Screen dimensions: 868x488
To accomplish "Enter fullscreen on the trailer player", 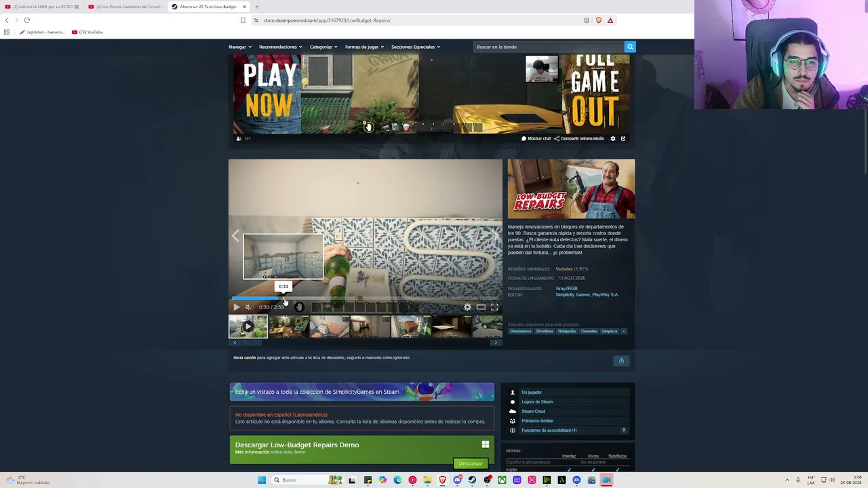I will [494, 307].
